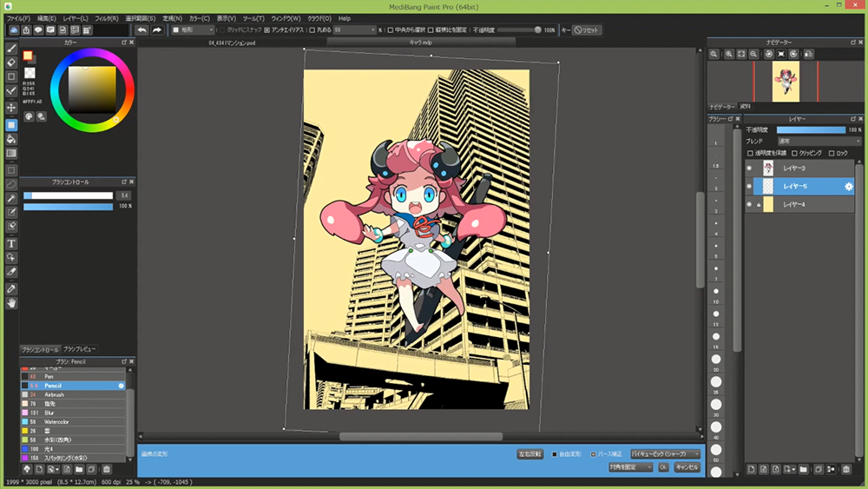Image resolution: width=868 pixels, height=489 pixels.
Task: Select the Hand tool
Action: pyautogui.click(x=11, y=303)
